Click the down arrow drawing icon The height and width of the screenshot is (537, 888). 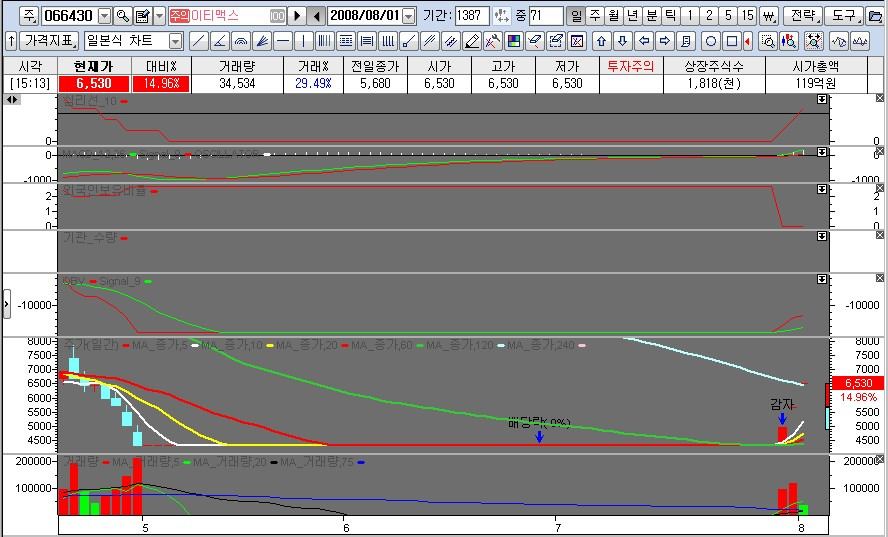(622, 41)
